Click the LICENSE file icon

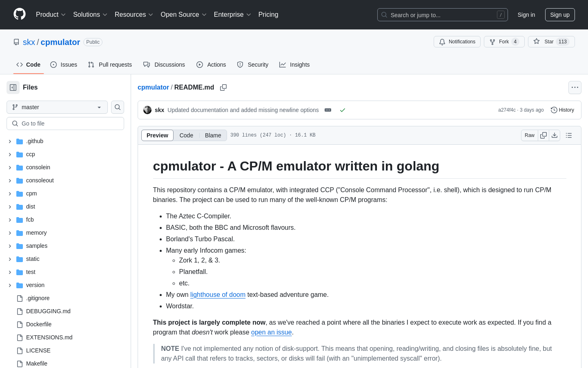coord(20,350)
